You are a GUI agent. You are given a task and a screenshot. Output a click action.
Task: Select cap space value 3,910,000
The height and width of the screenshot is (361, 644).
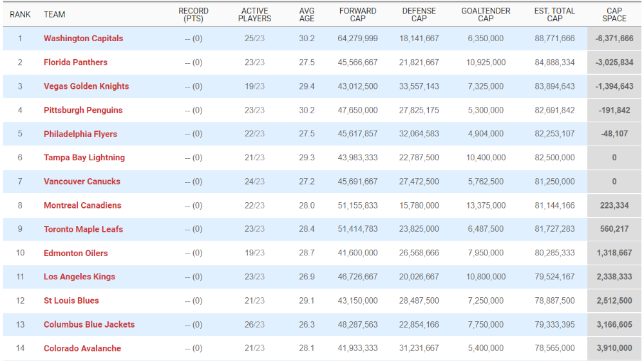(614, 348)
